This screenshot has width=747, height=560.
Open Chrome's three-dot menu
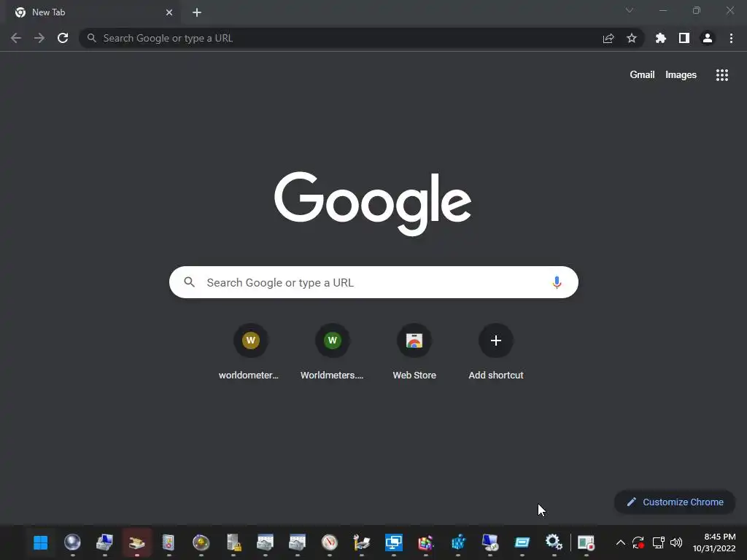click(x=731, y=38)
